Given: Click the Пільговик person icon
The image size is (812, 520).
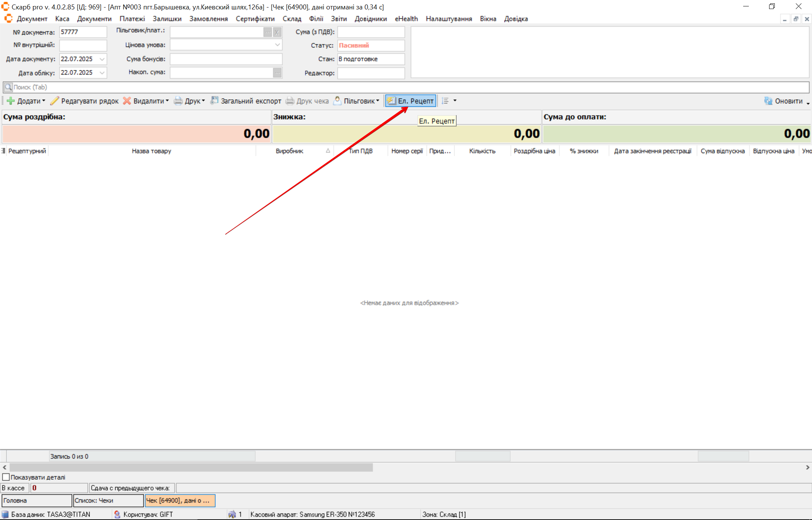Looking at the screenshot, I should pyautogui.click(x=337, y=101).
